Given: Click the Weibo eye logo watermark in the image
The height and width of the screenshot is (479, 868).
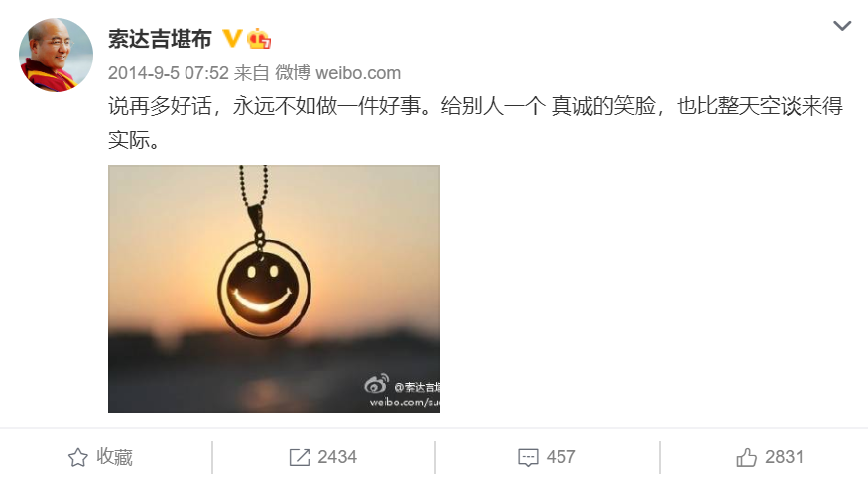Looking at the screenshot, I should point(376,384).
